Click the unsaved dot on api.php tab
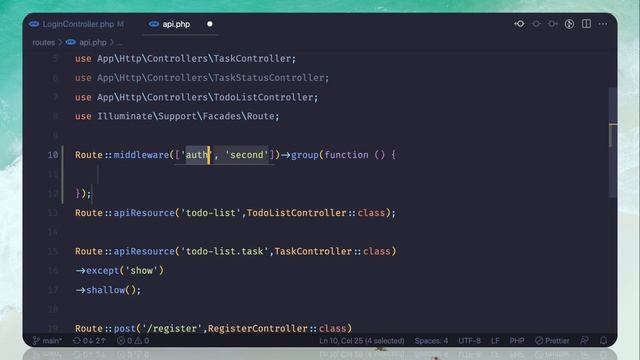 210,24
